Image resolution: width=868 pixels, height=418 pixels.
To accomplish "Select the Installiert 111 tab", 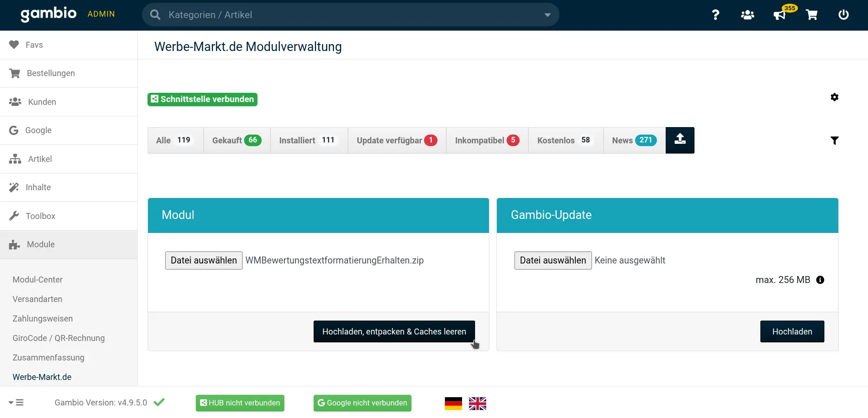I will [309, 140].
